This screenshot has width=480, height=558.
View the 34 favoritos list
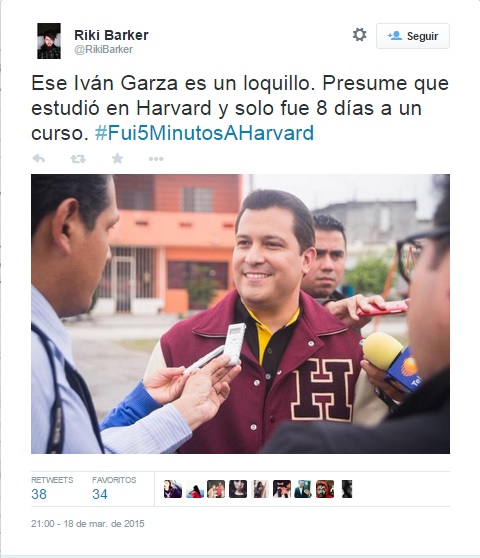coord(114,489)
